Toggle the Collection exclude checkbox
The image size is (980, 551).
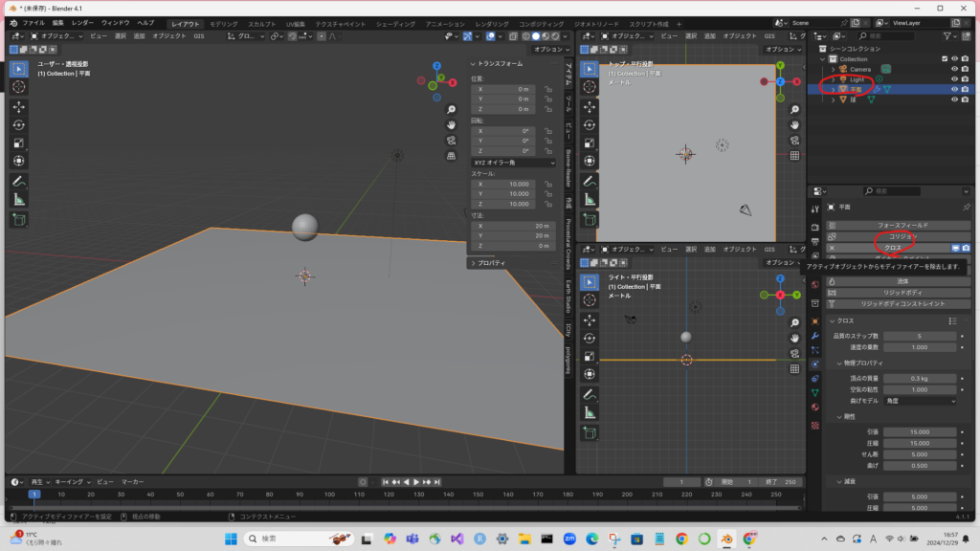(943, 58)
